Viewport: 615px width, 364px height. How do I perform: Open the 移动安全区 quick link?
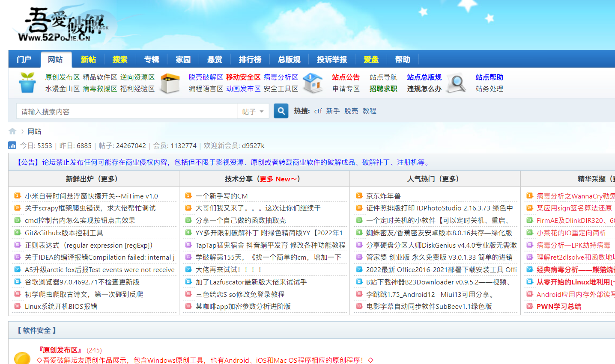[x=243, y=77]
